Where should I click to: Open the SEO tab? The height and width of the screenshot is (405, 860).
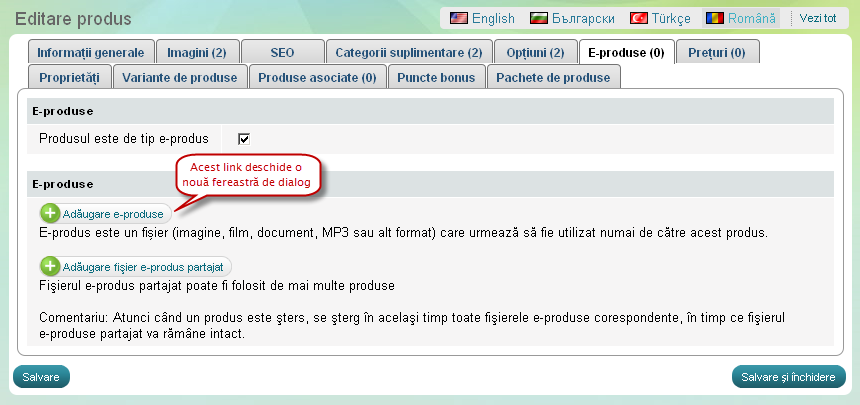[282, 52]
